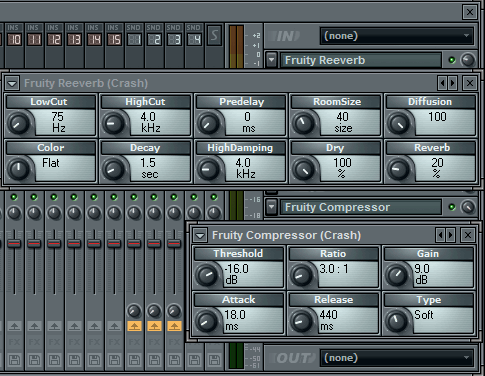The width and height of the screenshot is (485, 376).
Task: Click the Reeverb LowCut knob
Action: pyautogui.click(x=19, y=123)
